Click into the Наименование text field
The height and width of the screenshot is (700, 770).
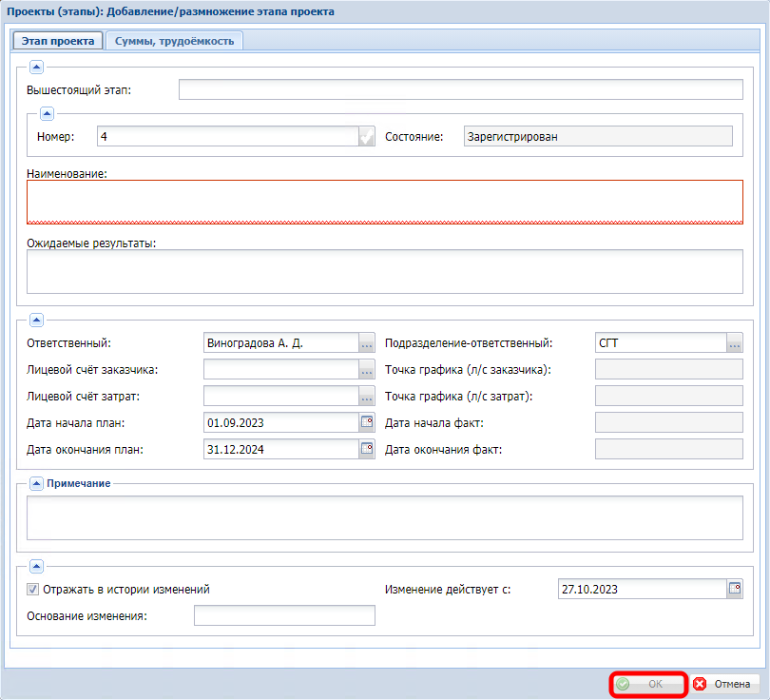384,201
